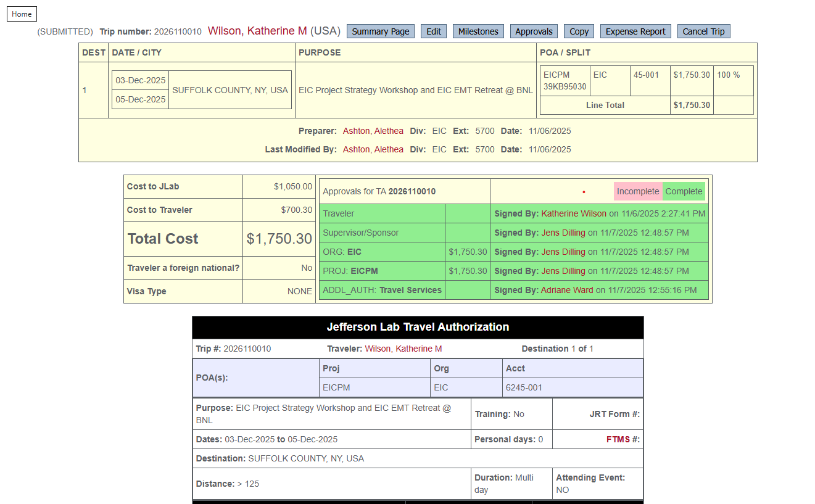Open traveler Wilson, Katherine M header link
The image size is (815, 504).
tap(257, 31)
